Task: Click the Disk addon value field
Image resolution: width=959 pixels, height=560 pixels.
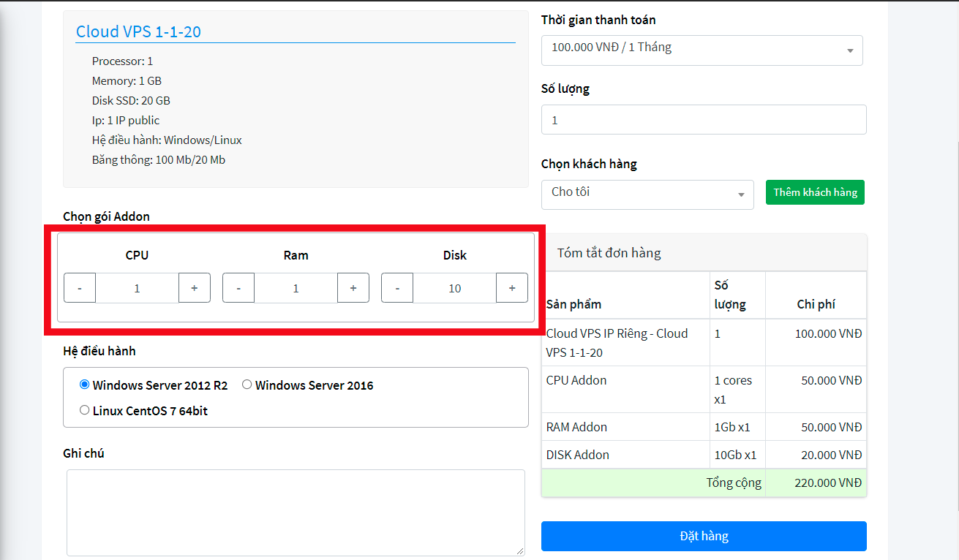Action: point(454,288)
